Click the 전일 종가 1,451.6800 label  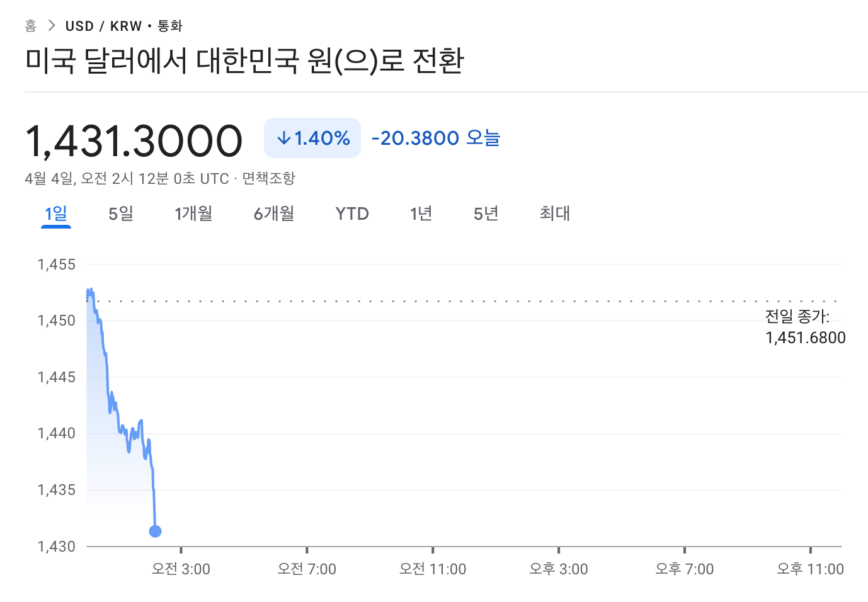[804, 327]
